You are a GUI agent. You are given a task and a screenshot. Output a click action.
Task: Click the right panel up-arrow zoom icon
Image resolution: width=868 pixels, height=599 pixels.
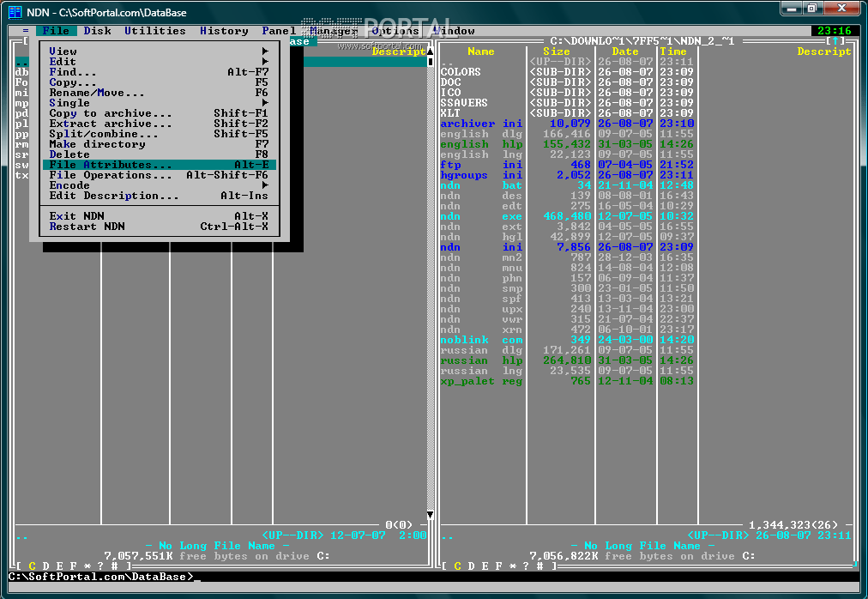[x=836, y=41]
